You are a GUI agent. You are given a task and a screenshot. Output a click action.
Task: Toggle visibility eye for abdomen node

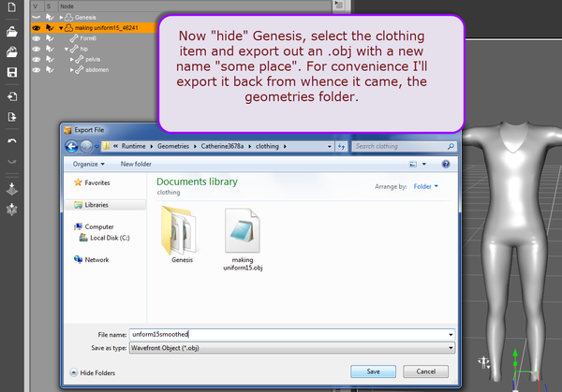click(x=37, y=70)
